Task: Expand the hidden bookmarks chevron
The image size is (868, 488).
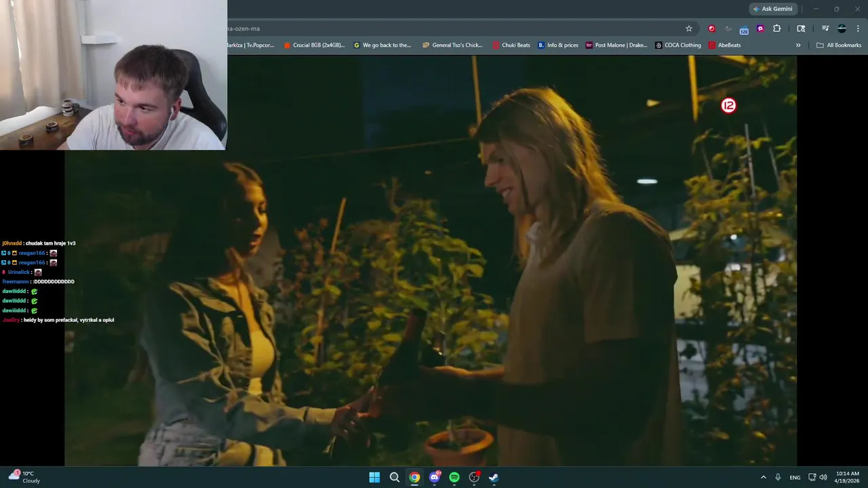Action: pos(798,45)
